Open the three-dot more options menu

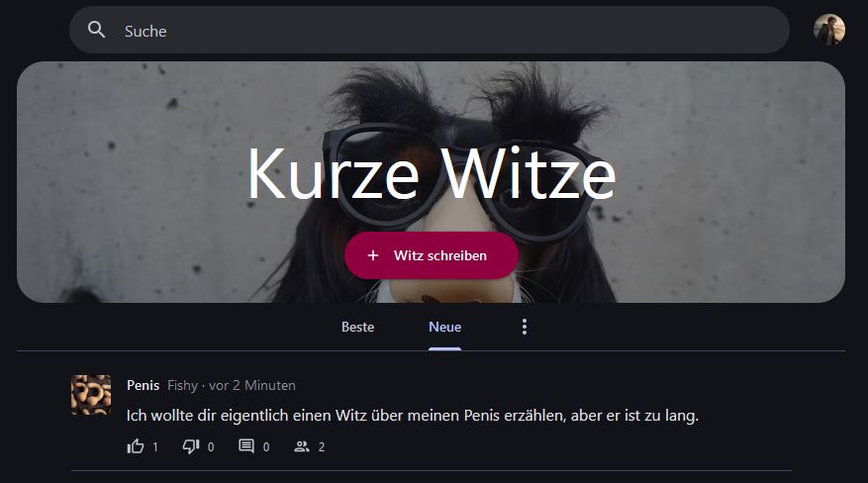tap(525, 327)
